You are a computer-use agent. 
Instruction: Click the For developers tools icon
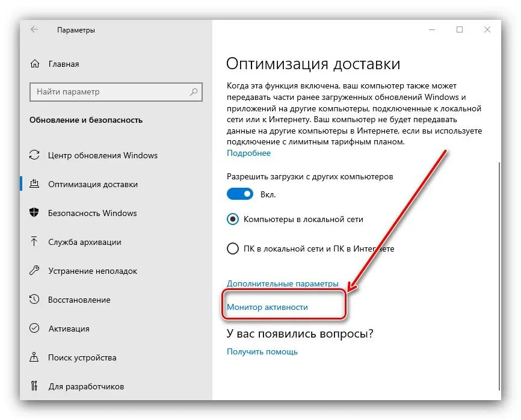point(34,386)
